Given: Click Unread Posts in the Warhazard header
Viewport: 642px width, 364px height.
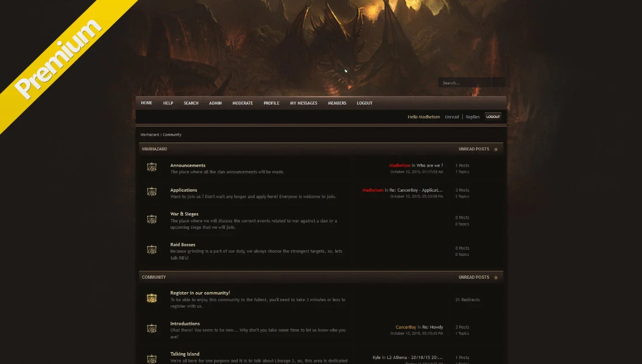Looking at the screenshot, I should [x=474, y=149].
